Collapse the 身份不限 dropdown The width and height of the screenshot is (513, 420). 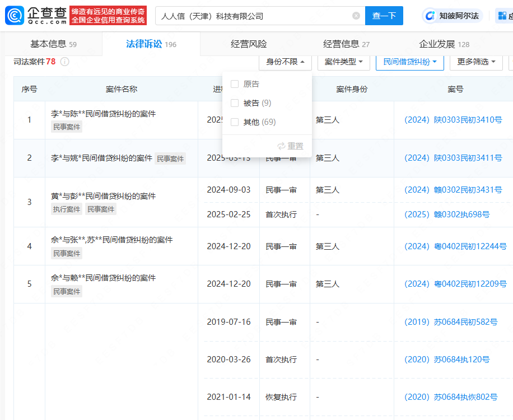[x=285, y=62]
